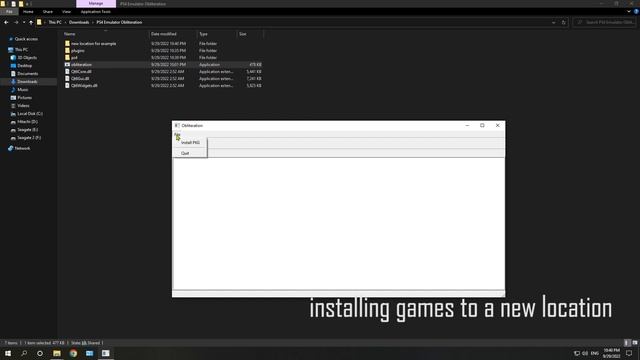Select the obliteration application icon
Viewport: 640px width, 360px height.
[67, 64]
